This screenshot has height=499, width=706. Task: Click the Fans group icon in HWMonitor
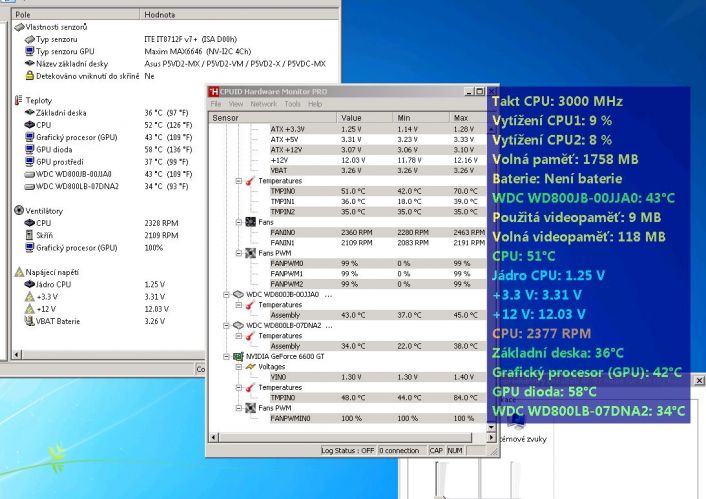pos(250,222)
